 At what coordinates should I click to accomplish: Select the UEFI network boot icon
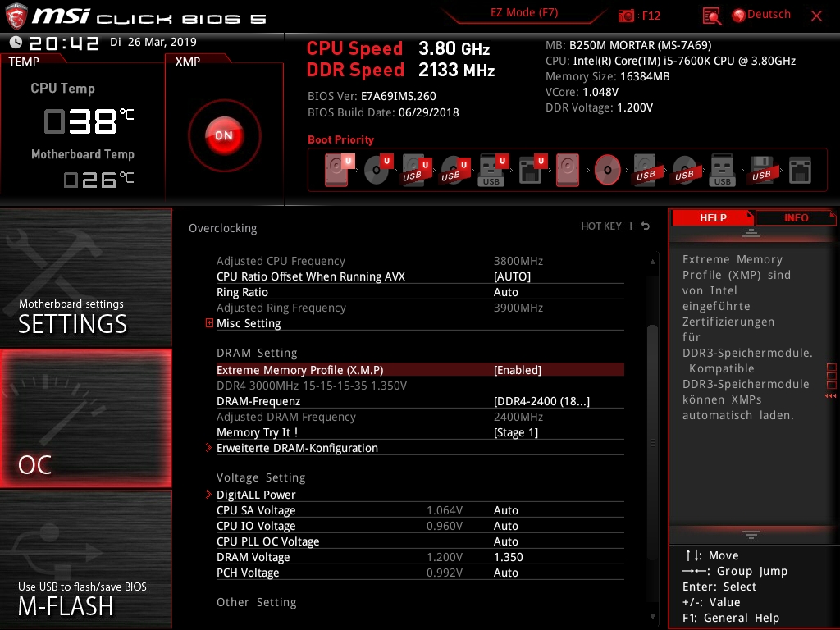tap(532, 170)
